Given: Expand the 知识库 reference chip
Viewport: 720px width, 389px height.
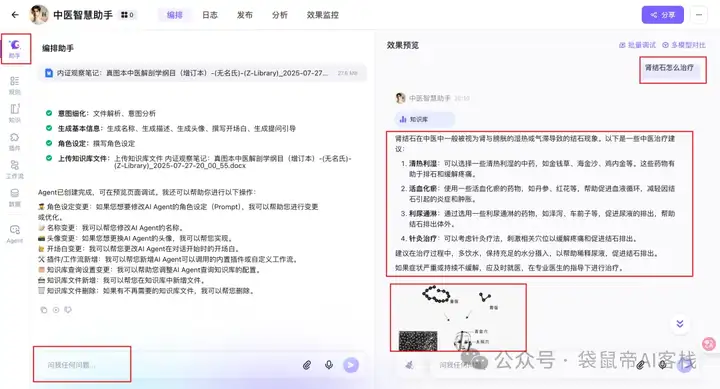Looking at the screenshot, I should pyautogui.click(x=425, y=119).
